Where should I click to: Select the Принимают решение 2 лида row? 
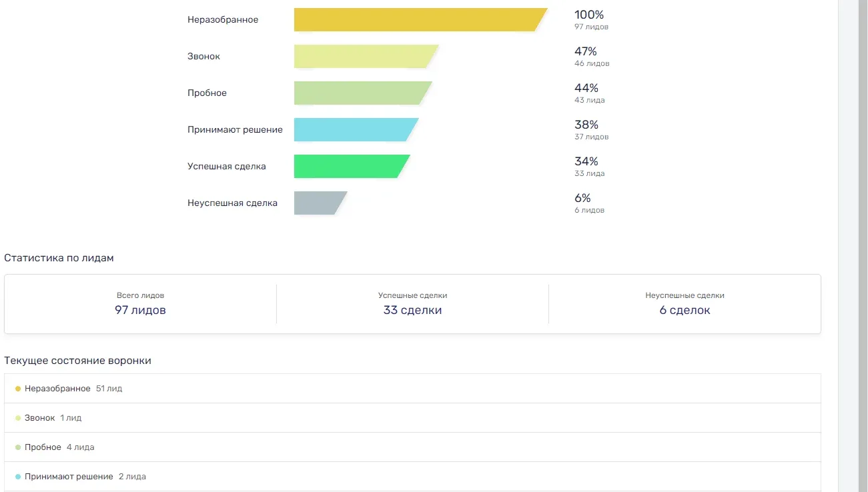click(x=412, y=477)
